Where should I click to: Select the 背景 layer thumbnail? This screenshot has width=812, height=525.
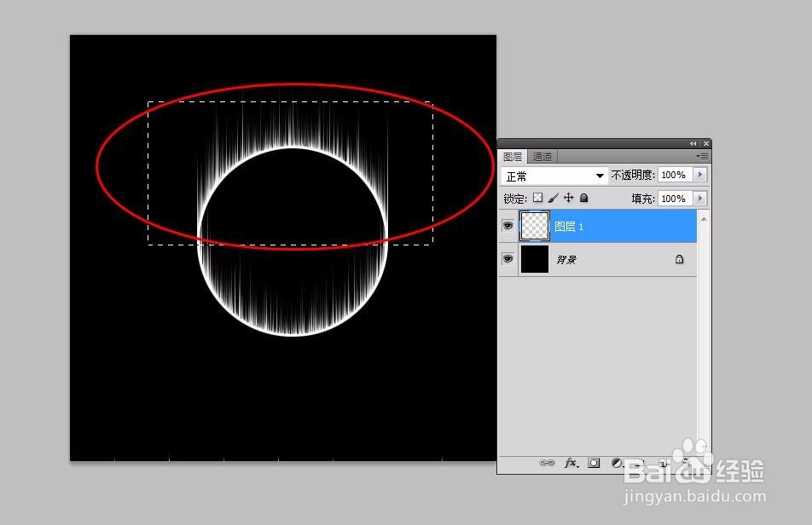pyautogui.click(x=535, y=259)
